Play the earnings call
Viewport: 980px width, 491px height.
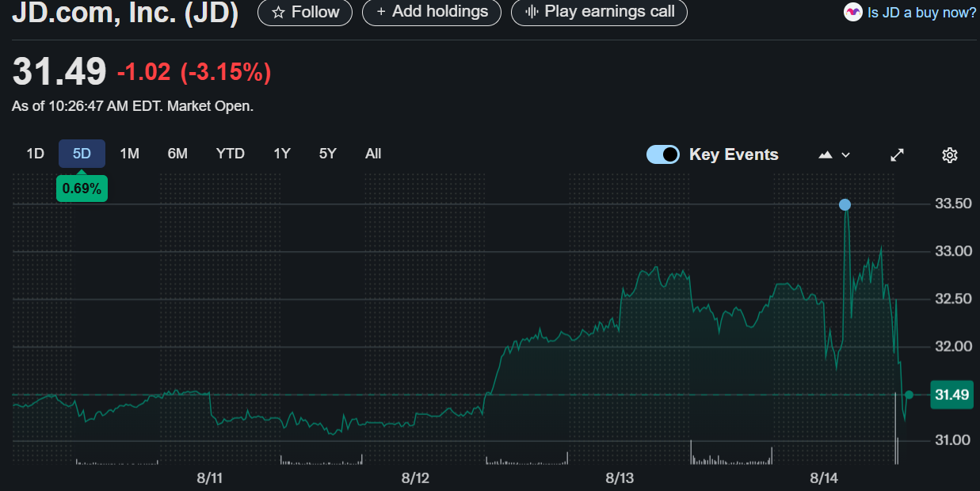pyautogui.click(x=599, y=12)
